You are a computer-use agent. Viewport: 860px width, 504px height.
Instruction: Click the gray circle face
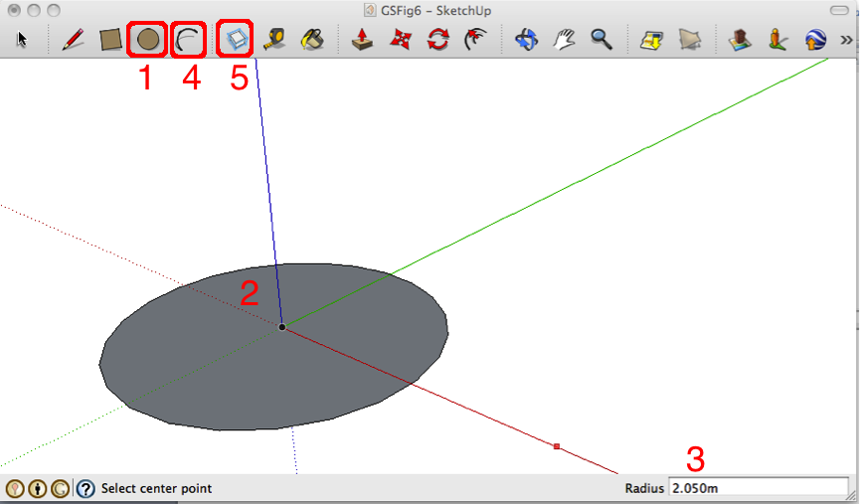pos(199,368)
